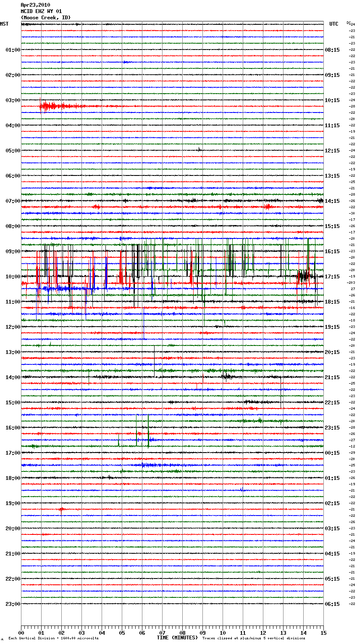Click the MST timezone label

(x=4, y=24)
